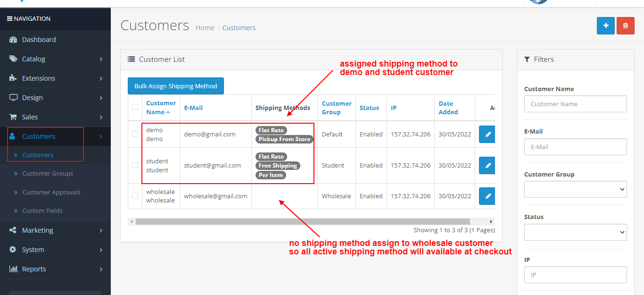Open Reports using the chart icon

point(13,269)
